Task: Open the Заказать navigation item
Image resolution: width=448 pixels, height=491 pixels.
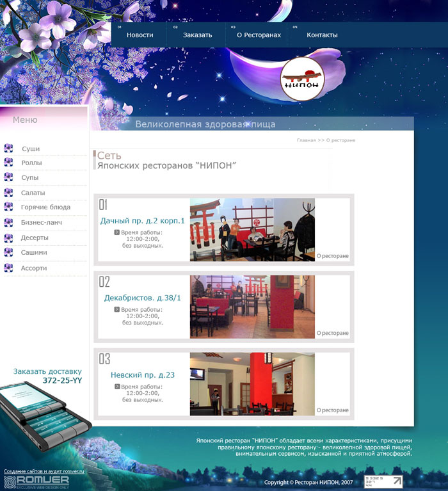Action: [197, 35]
